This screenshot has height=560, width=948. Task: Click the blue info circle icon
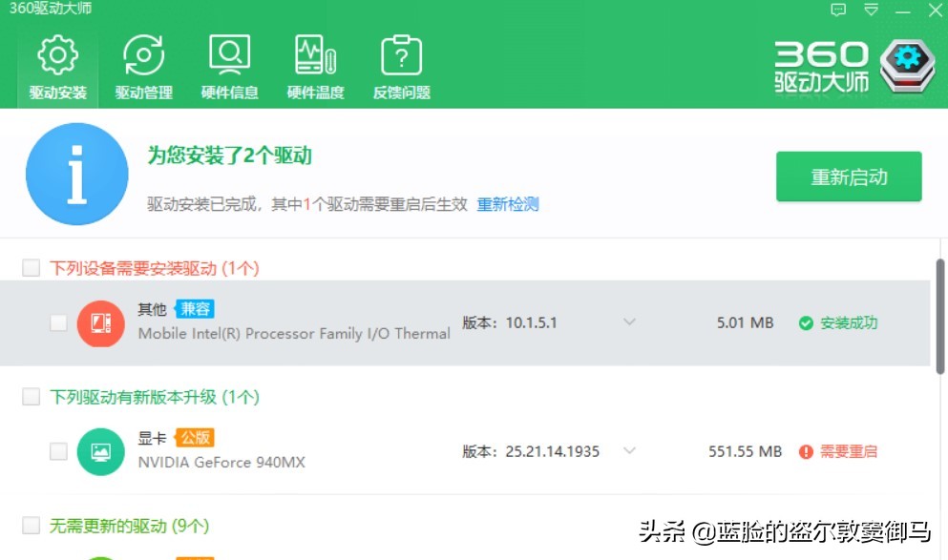pyautogui.click(x=76, y=174)
